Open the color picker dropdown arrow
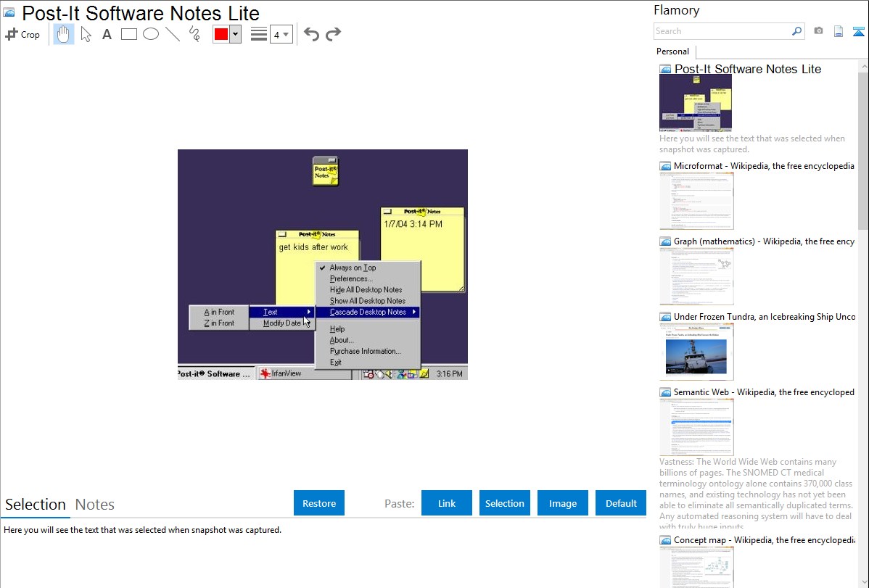The height and width of the screenshot is (588, 869). point(235,34)
